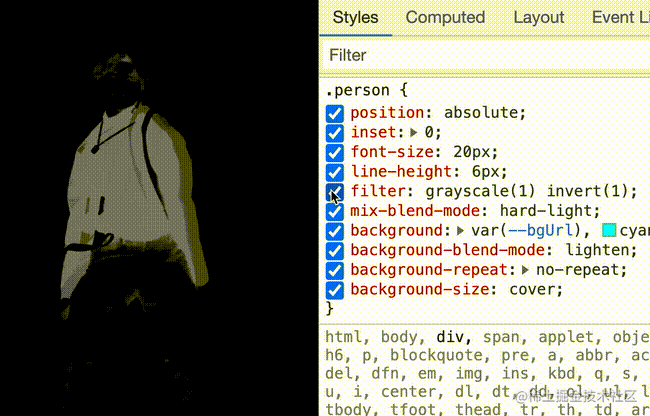Image resolution: width=650 pixels, height=416 pixels.
Task: Toggle the inset property checkbox
Action: (334, 133)
